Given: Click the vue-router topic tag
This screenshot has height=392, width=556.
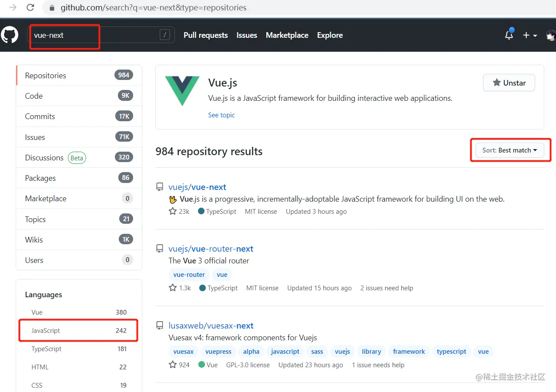Looking at the screenshot, I should click(x=189, y=274).
